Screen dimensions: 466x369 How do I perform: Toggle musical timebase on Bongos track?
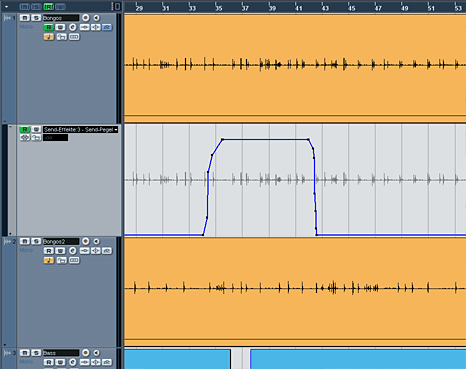click(x=49, y=37)
